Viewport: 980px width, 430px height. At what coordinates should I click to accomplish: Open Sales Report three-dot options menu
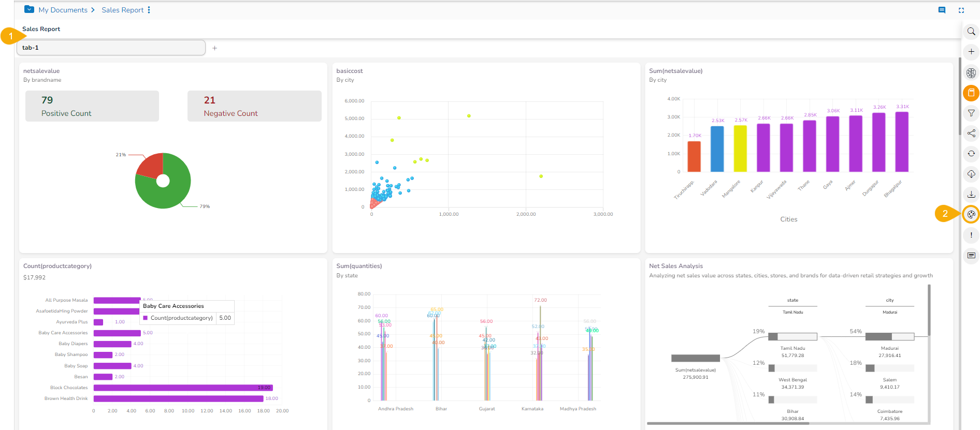[149, 10]
